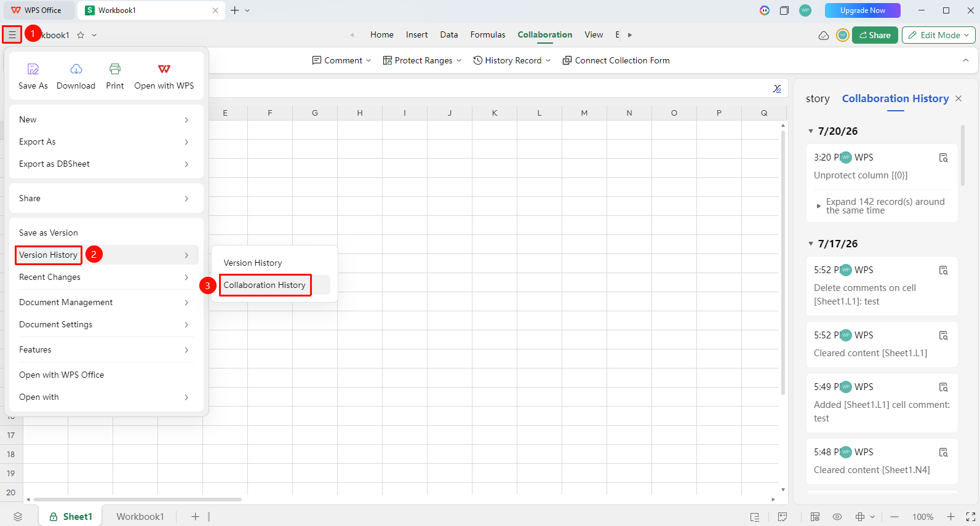The width and height of the screenshot is (980, 526).
Task: Open the Export As menu item
Action: [x=104, y=141]
